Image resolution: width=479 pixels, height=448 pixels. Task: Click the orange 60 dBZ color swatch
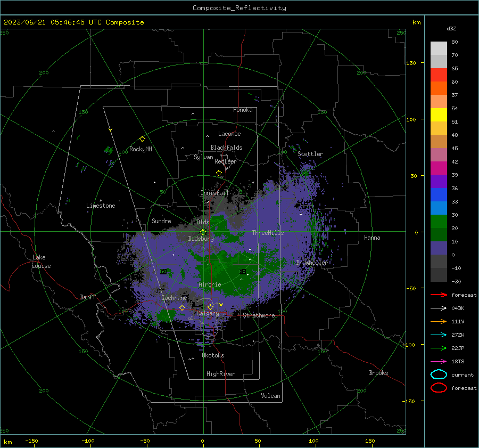(439, 88)
